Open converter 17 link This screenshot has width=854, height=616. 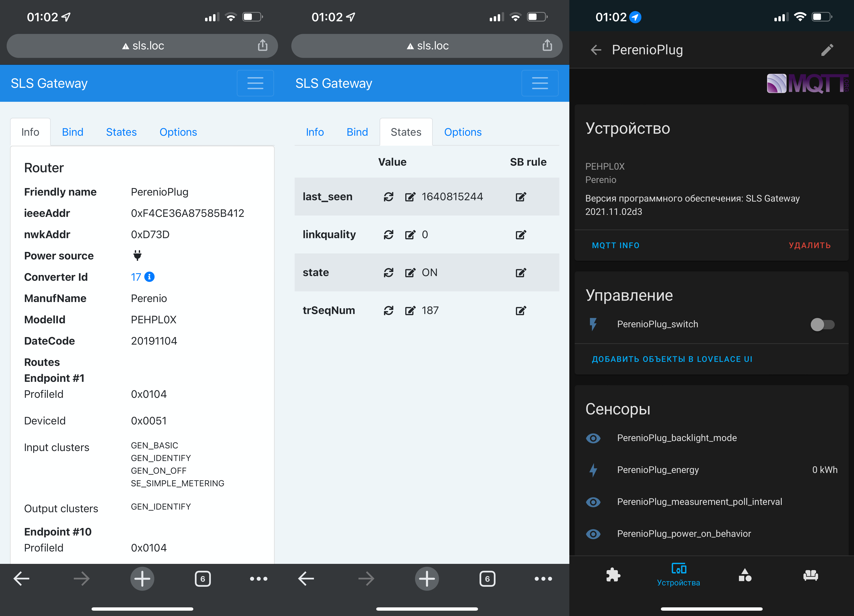pyautogui.click(x=136, y=277)
